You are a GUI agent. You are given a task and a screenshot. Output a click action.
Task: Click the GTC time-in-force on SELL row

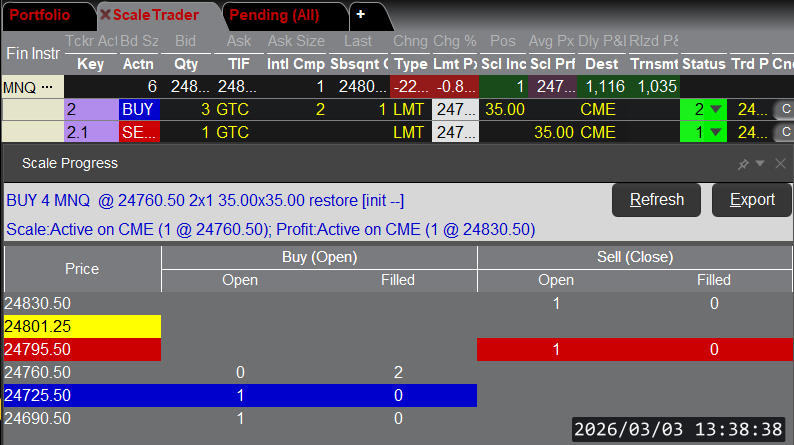(232, 132)
